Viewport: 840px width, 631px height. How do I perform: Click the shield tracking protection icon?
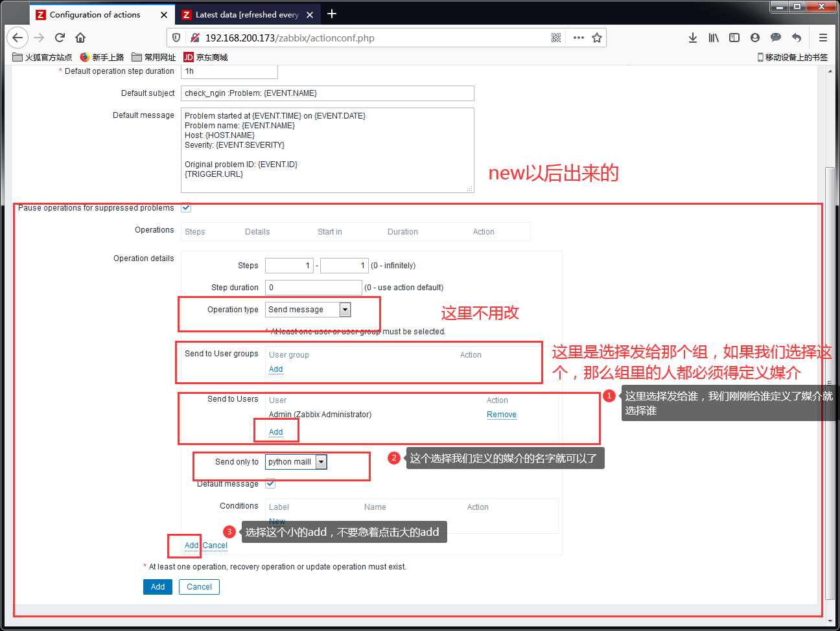tap(176, 38)
